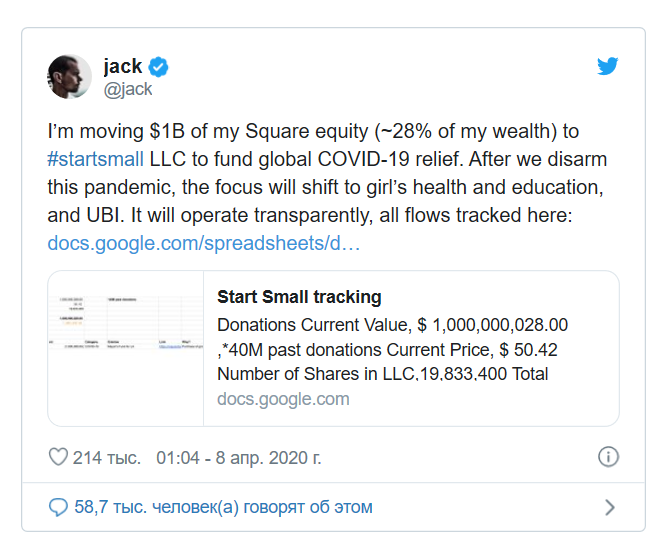Open the Start Small tracking card title
665x547 pixels.
tap(299, 297)
